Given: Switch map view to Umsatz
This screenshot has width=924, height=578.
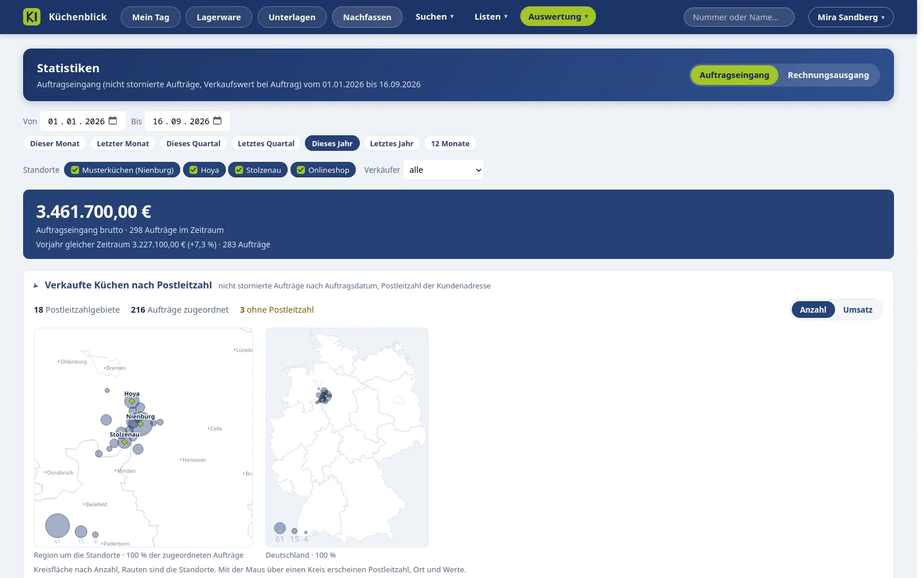Looking at the screenshot, I should (858, 310).
